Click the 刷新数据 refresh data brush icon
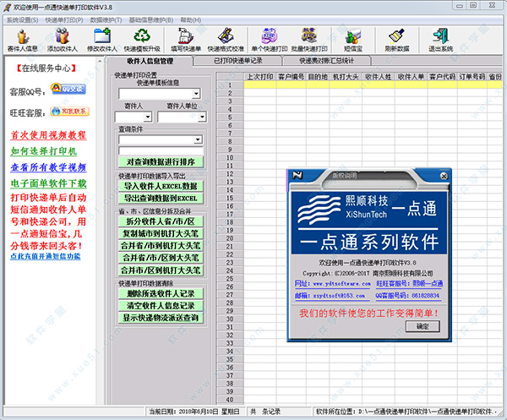 pos(397,40)
